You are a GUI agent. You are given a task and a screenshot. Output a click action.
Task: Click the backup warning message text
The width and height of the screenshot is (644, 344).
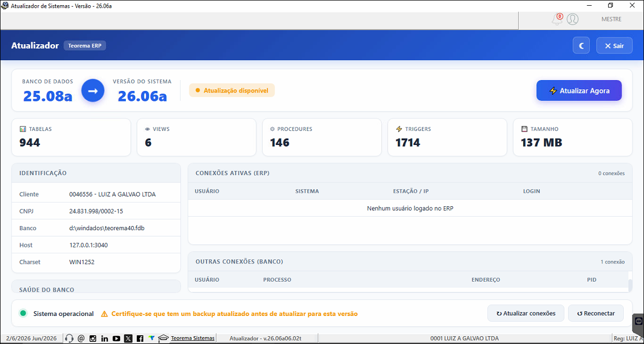click(235, 314)
